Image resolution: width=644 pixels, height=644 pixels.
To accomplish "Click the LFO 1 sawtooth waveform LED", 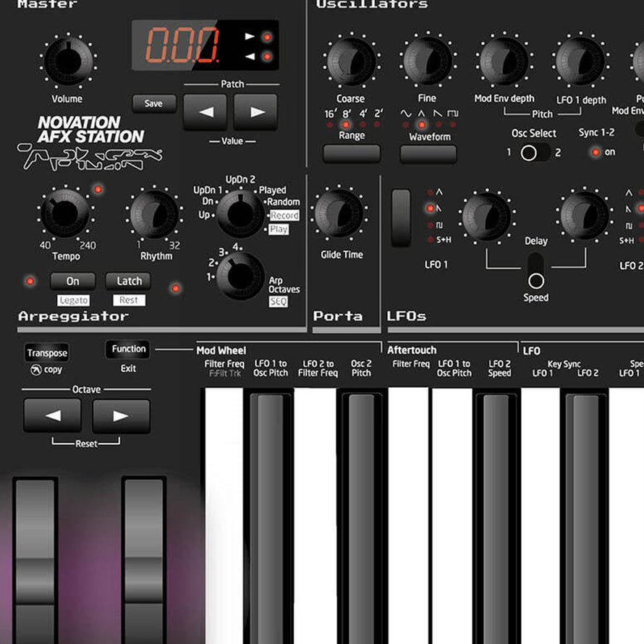I will 430,208.
